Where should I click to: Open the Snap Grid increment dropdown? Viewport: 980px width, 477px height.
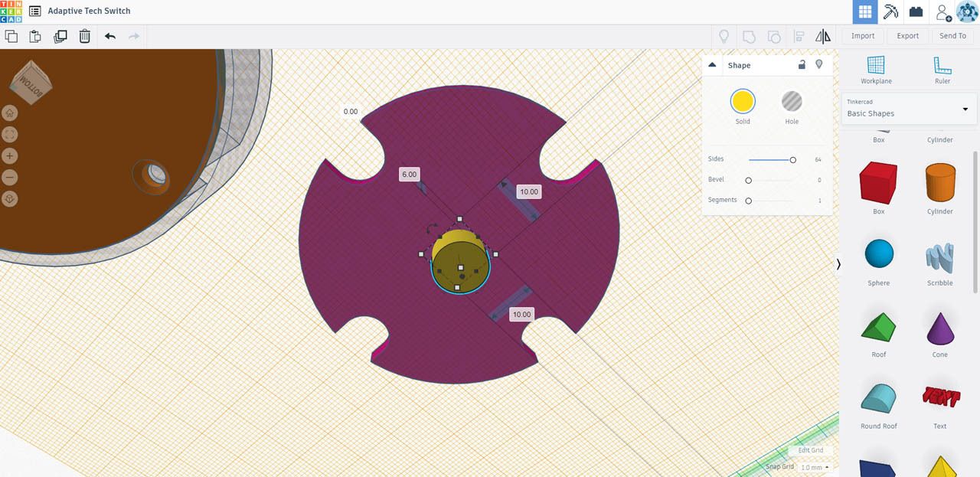(812, 466)
